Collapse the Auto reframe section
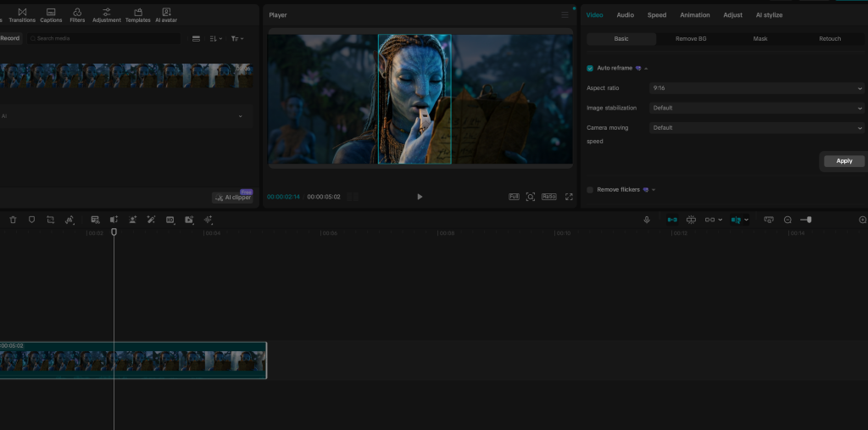Screen dimensions: 868x430 [646, 68]
